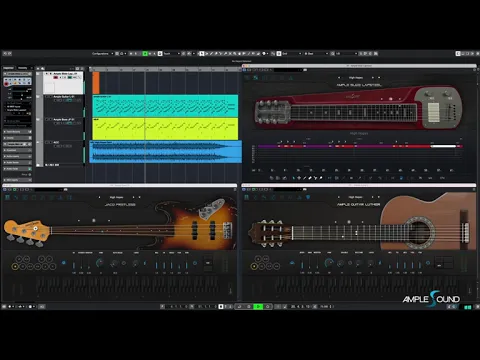Toggle the green active button in the top toolbar
The image size is (480, 360).
click(x=145, y=53)
